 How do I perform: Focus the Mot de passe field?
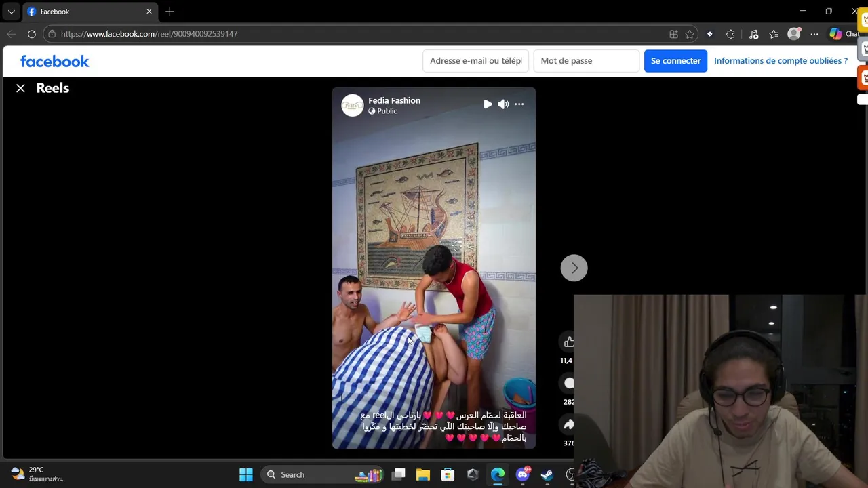pyautogui.click(x=587, y=61)
